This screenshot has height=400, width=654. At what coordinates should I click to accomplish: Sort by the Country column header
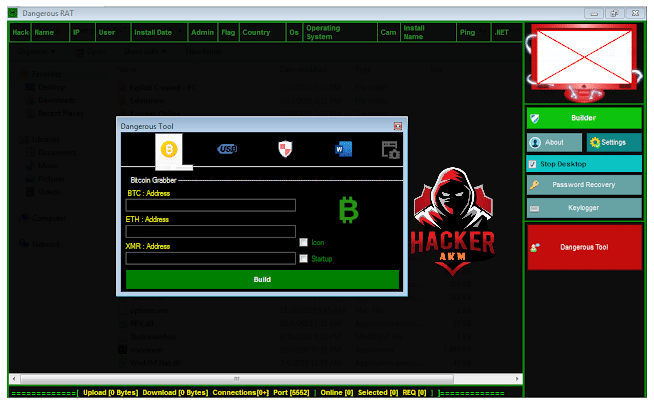256,32
